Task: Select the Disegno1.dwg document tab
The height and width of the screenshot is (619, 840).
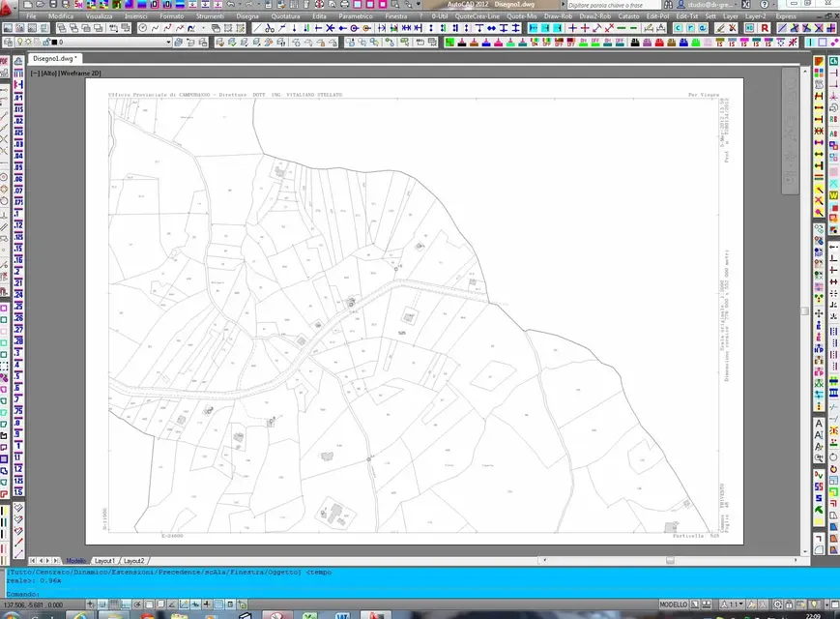Action: point(55,58)
